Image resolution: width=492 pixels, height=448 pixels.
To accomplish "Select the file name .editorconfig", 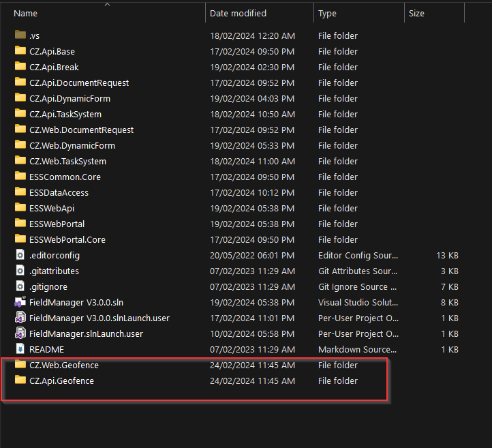I will click(x=55, y=256).
